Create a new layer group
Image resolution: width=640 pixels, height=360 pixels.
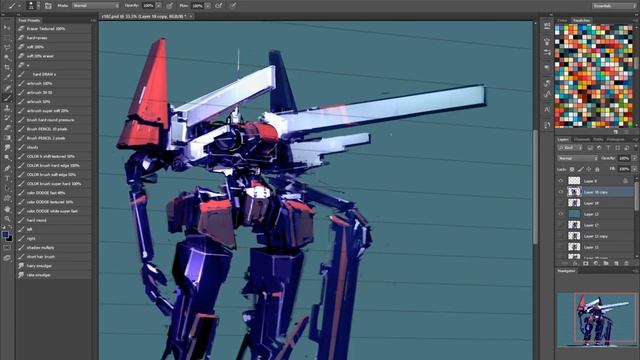(x=606, y=264)
